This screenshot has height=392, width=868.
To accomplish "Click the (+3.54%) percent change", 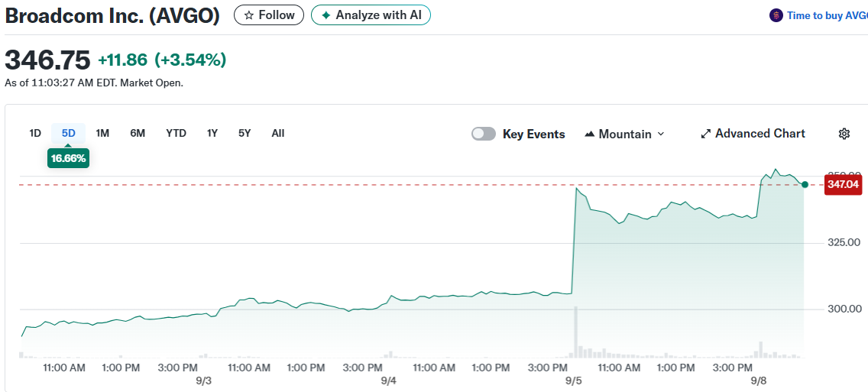I will point(189,60).
